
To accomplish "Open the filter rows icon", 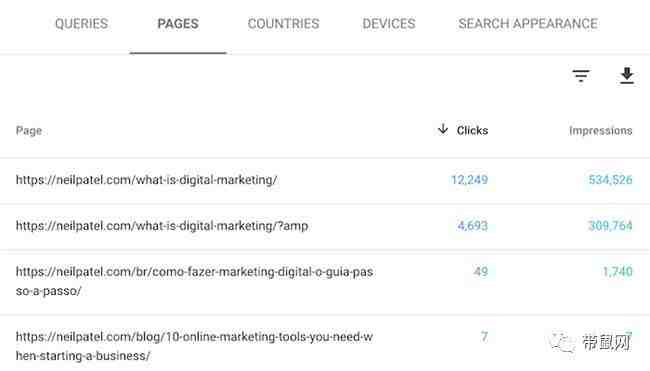I will [x=581, y=75].
